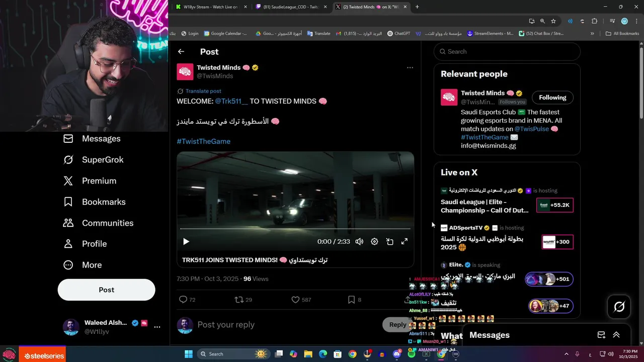Open Discord from the taskbar

[397, 354]
